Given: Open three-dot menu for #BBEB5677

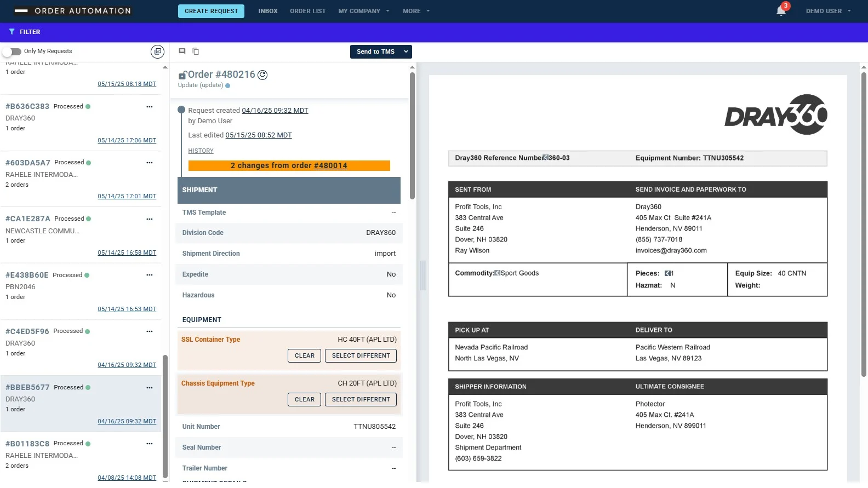Looking at the screenshot, I should click(x=149, y=388).
